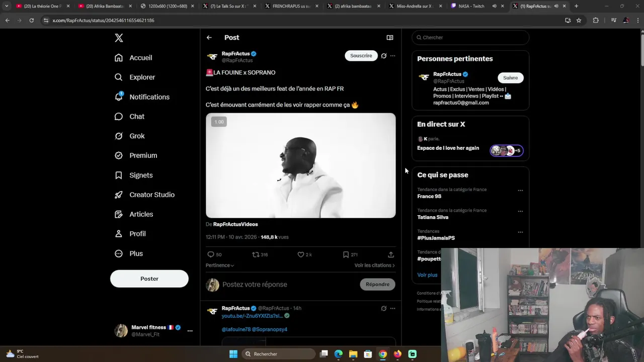Click the Poster button
The height and width of the screenshot is (362, 644).
pos(149,279)
